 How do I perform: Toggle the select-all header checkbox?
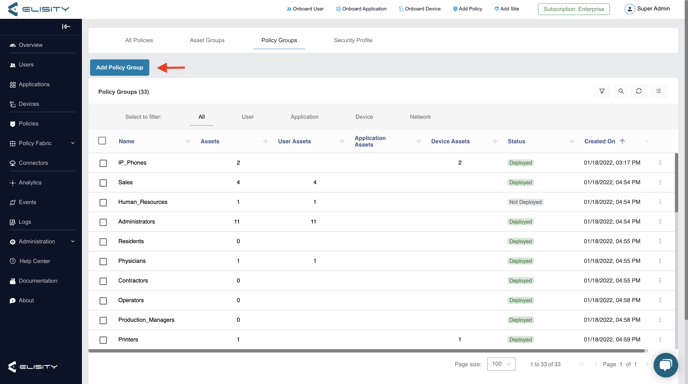point(102,141)
